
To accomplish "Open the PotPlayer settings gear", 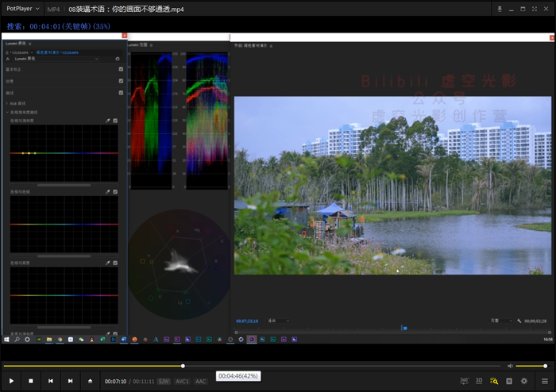I will [x=523, y=381].
